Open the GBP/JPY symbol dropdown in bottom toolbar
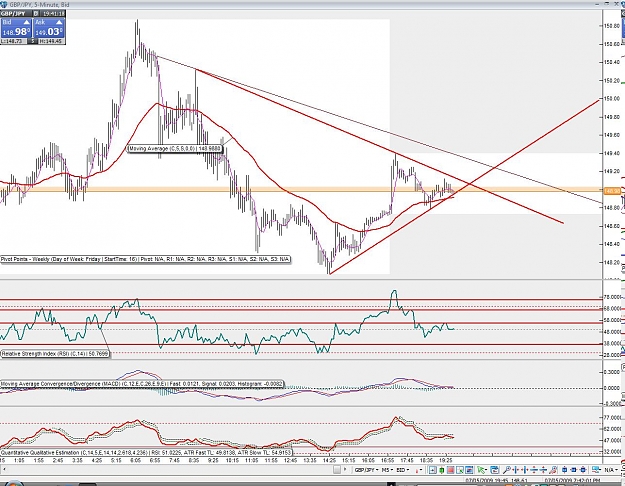Viewport: 625px width, 486px height. (x=366, y=470)
